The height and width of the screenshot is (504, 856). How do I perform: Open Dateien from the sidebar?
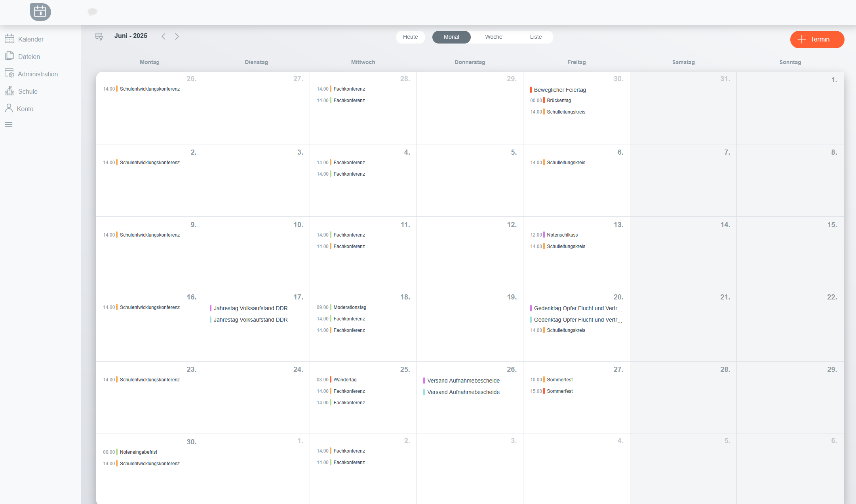tap(29, 57)
